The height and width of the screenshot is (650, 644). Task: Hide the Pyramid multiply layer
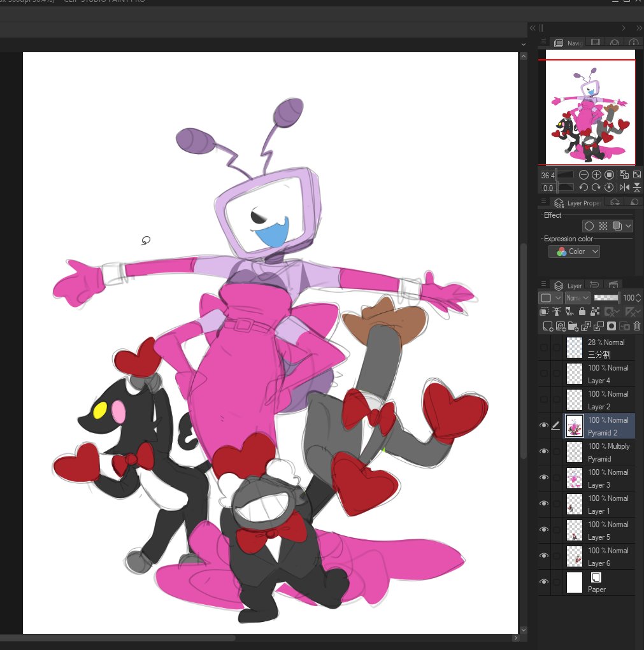543,451
